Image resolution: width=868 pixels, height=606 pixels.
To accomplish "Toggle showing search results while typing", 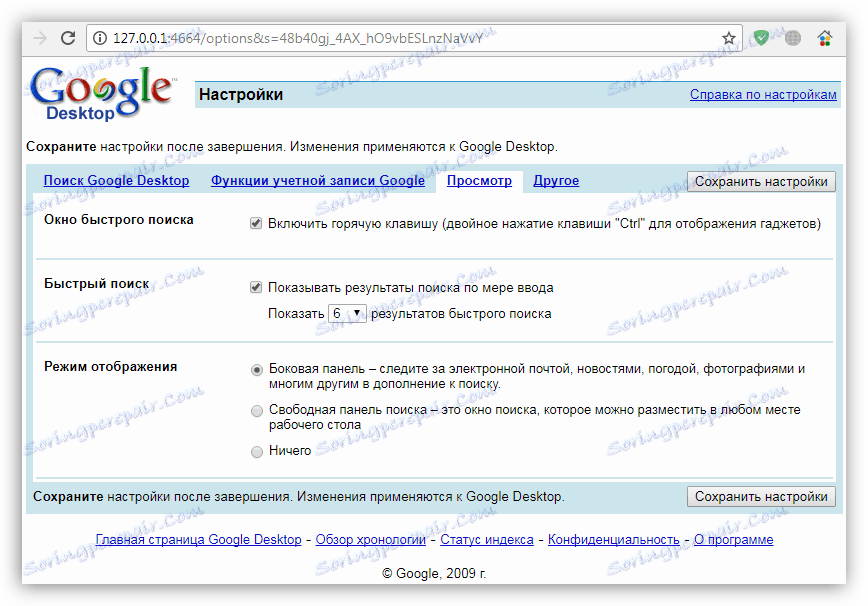I will pos(257,286).
